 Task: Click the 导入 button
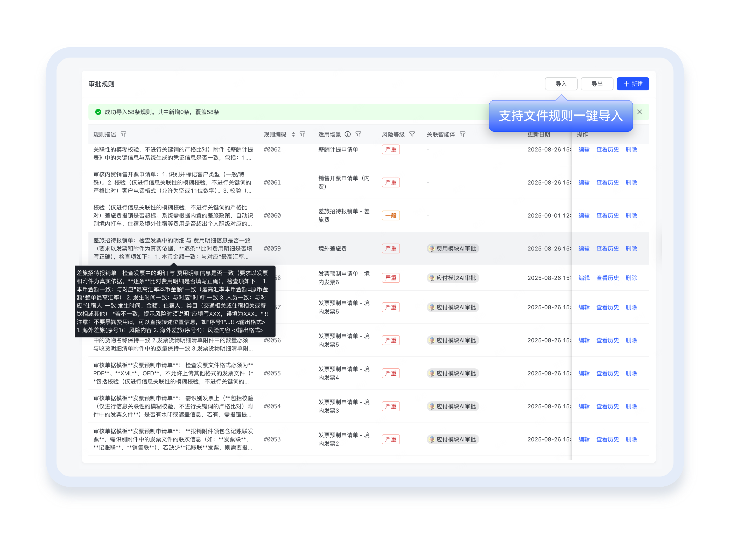click(561, 84)
